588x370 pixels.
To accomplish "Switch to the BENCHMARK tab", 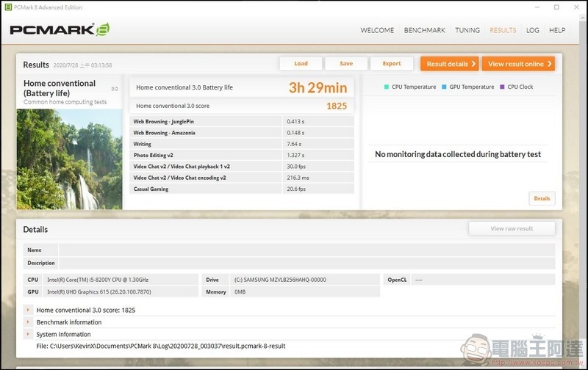I will (425, 30).
